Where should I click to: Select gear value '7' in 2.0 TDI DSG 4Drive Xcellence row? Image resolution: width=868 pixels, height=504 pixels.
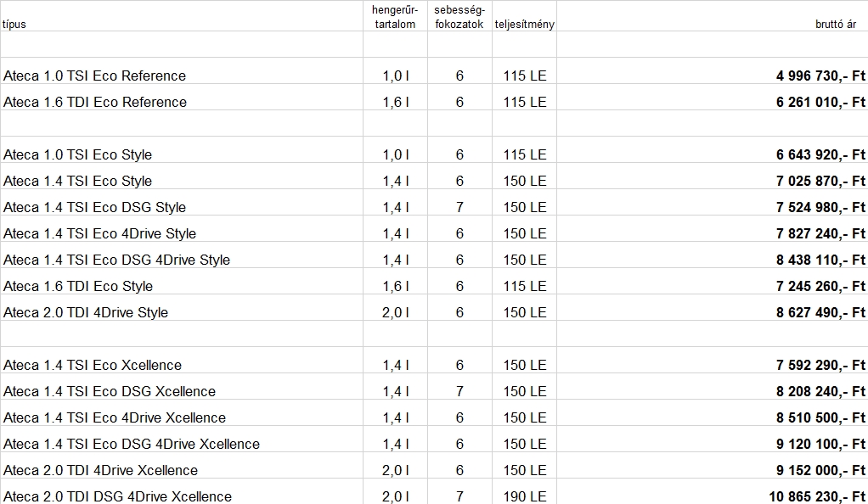(459, 492)
